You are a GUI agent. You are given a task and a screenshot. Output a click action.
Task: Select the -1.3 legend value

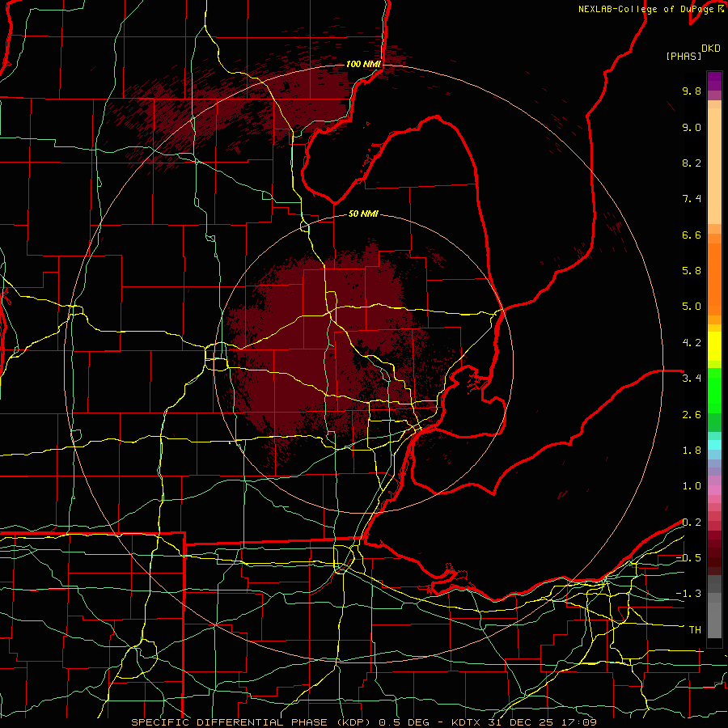tap(688, 594)
